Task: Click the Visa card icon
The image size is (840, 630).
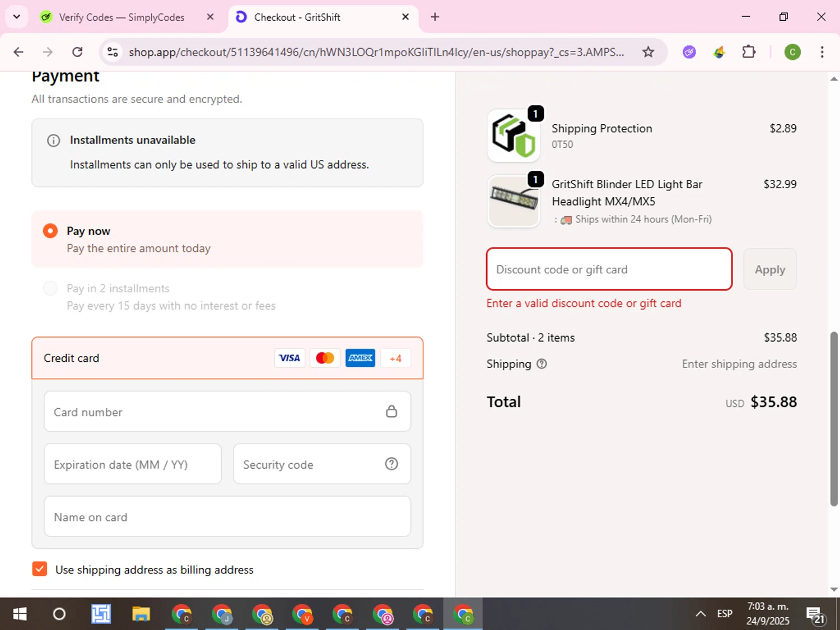Action: click(x=290, y=358)
